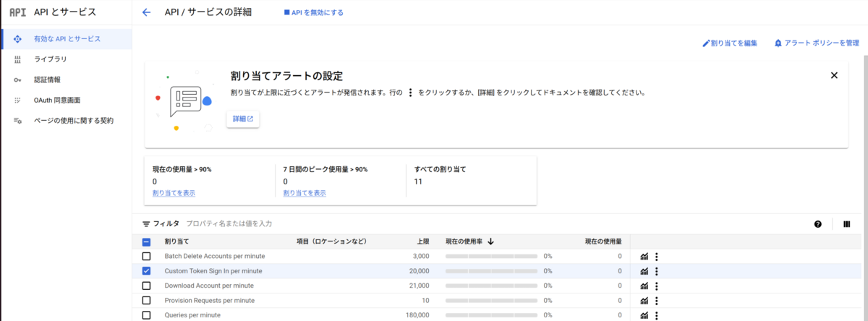Click the limit value 3,000

[421, 257]
